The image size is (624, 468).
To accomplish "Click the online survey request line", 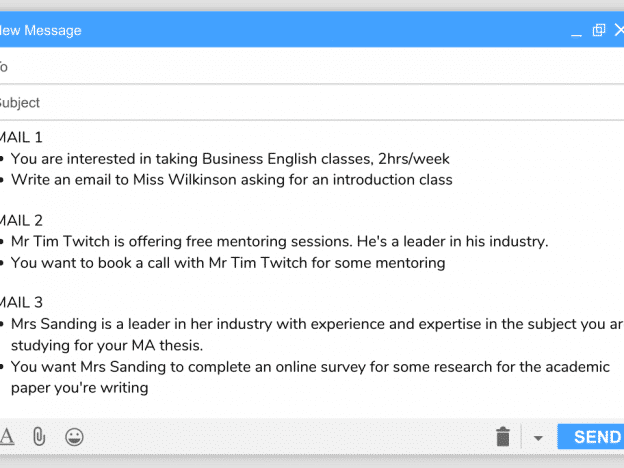I will 310,377.
